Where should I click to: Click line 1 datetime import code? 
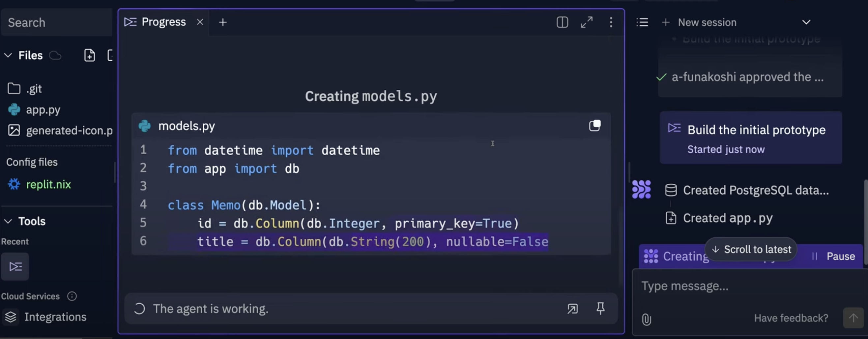coord(274,150)
